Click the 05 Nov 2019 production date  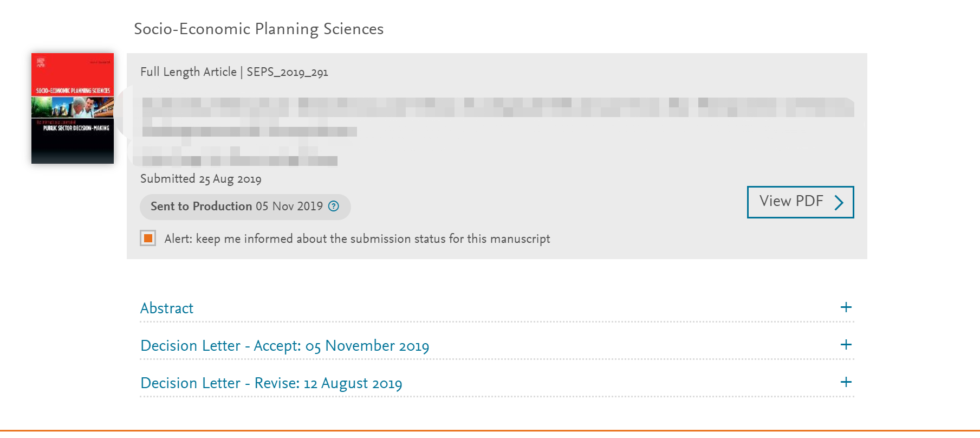pyautogui.click(x=289, y=206)
